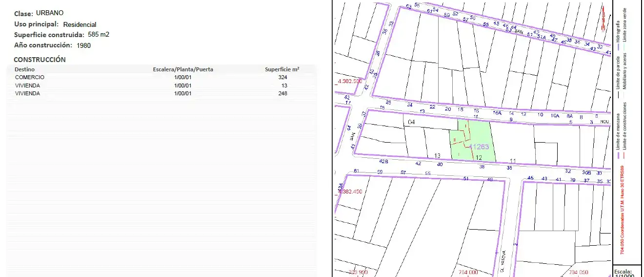Click the 'Uso principal:' label
This screenshot has width=644, height=277.
coord(37,24)
